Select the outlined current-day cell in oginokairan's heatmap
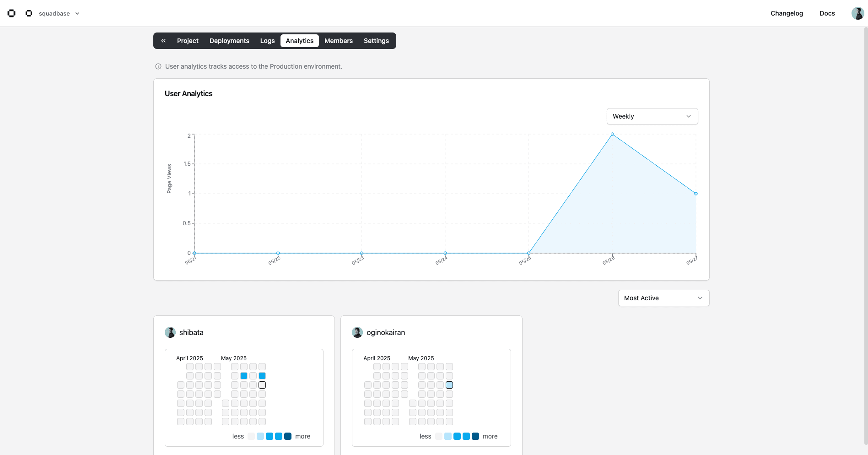 point(449,385)
